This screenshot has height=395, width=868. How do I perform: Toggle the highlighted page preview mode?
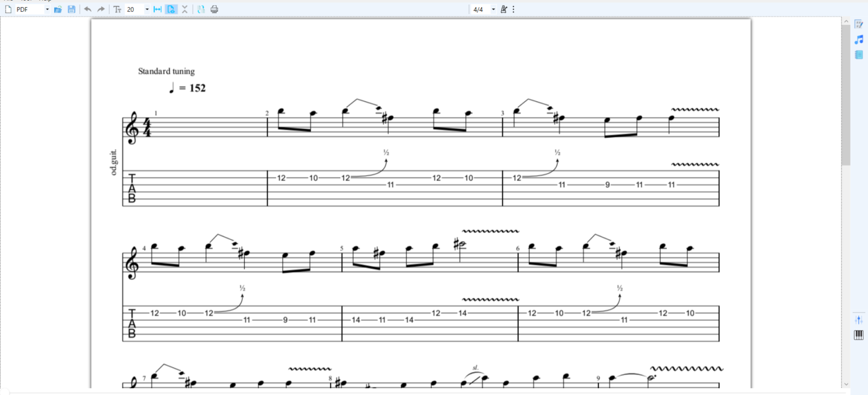tap(171, 9)
